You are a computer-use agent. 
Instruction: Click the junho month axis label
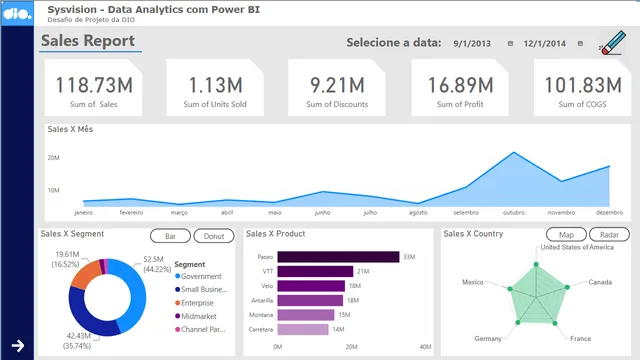click(x=322, y=213)
